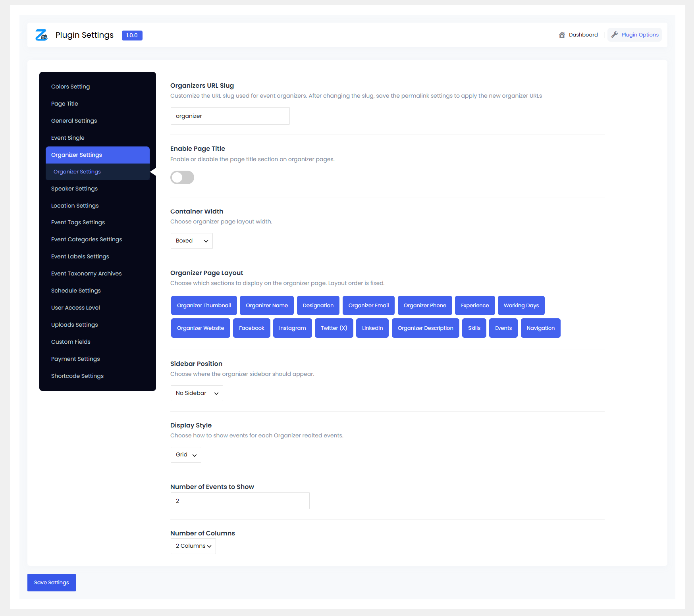This screenshot has height=616, width=694.
Task: Open the Display Style Grid dropdown
Action: 186,455
